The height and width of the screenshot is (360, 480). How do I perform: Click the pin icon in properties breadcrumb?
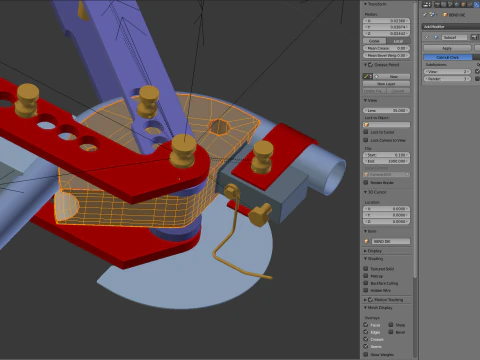(x=425, y=14)
